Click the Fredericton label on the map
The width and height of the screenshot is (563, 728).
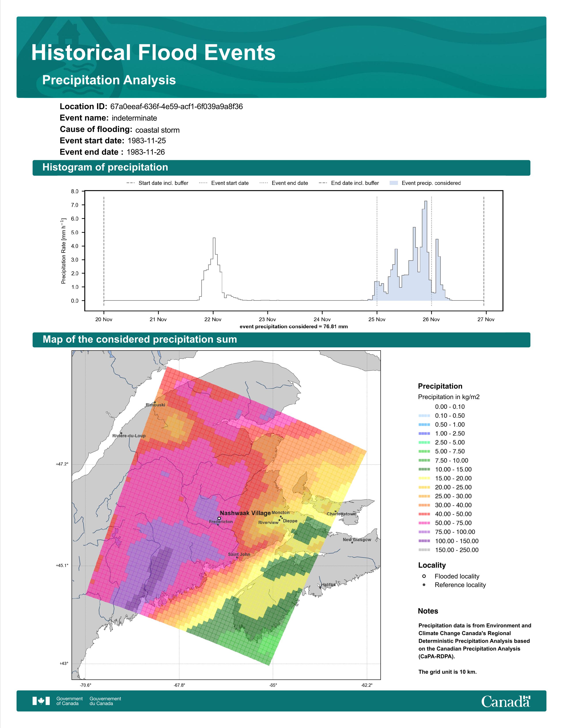pyautogui.click(x=221, y=522)
